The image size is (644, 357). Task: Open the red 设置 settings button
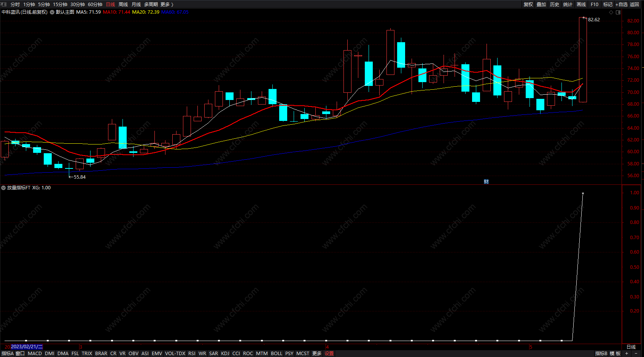329,354
